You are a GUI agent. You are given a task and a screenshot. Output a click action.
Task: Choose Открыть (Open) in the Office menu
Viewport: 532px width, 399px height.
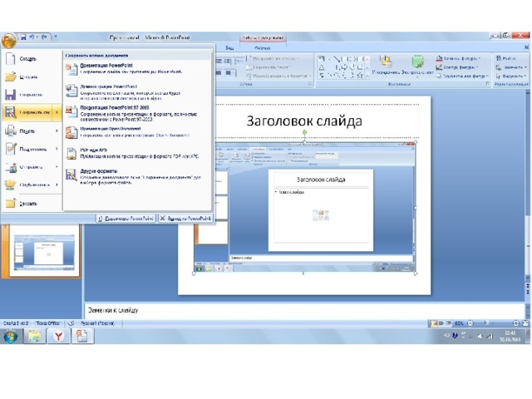pos(32,76)
